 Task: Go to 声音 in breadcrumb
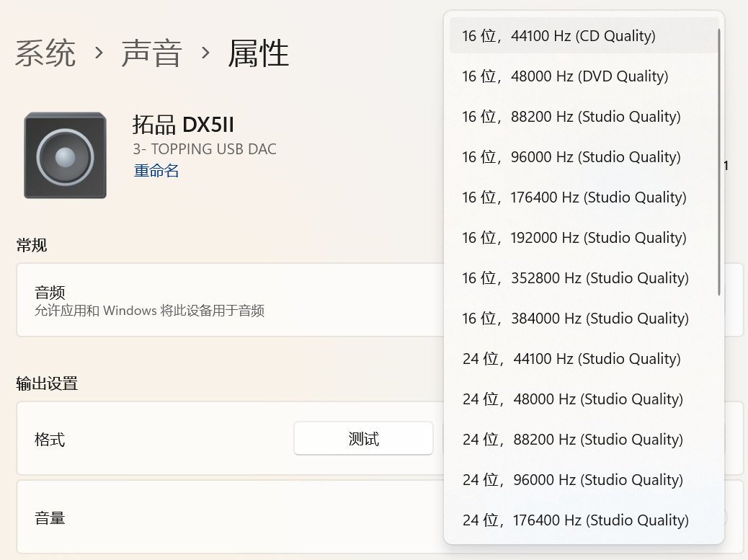(152, 53)
